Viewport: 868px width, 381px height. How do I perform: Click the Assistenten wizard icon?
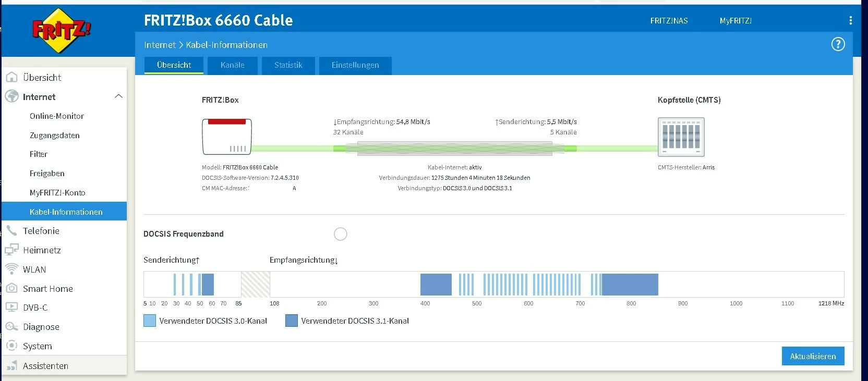[x=11, y=366]
